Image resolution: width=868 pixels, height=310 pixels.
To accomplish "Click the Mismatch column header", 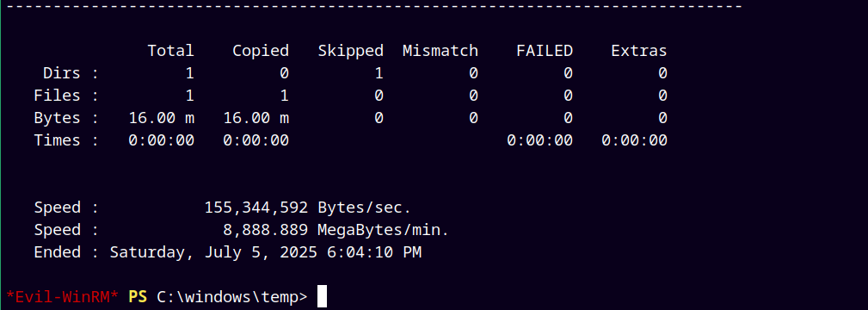I will coord(440,51).
